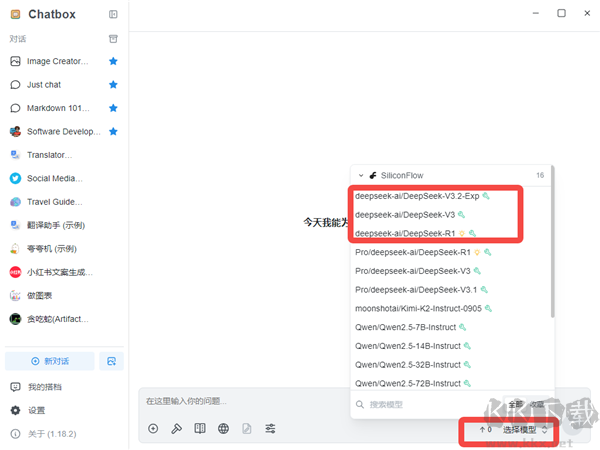600x450 pixels.
Task: Open 我的搭档 partners page
Action: tap(64, 387)
